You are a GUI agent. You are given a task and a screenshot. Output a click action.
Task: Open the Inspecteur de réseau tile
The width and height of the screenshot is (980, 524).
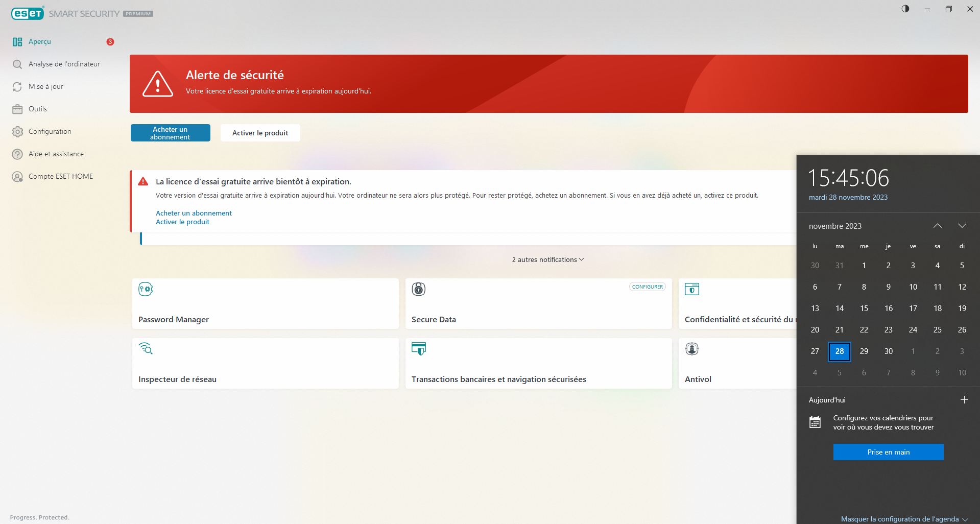coord(266,363)
